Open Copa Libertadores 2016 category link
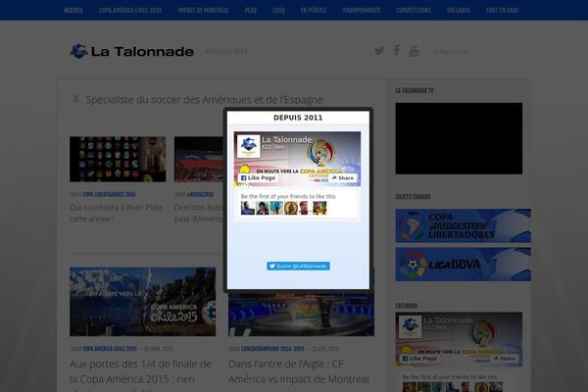Image resolution: width=588 pixels, height=392 pixels. point(109,194)
